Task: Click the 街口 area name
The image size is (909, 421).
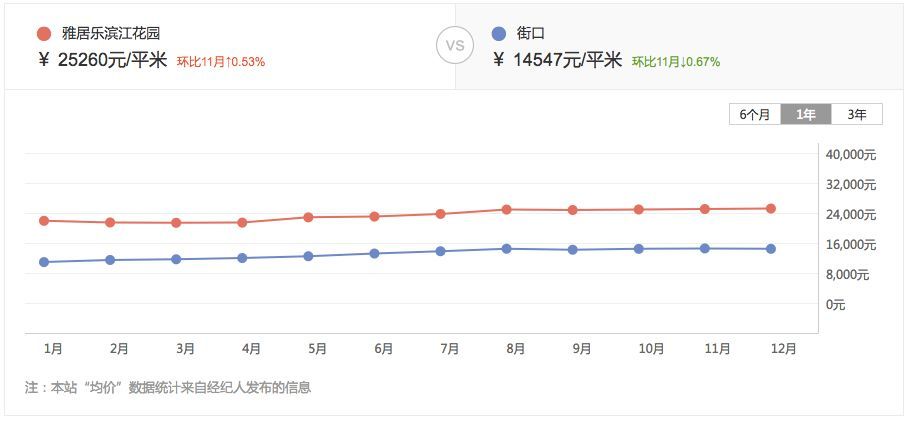Action: pos(530,33)
